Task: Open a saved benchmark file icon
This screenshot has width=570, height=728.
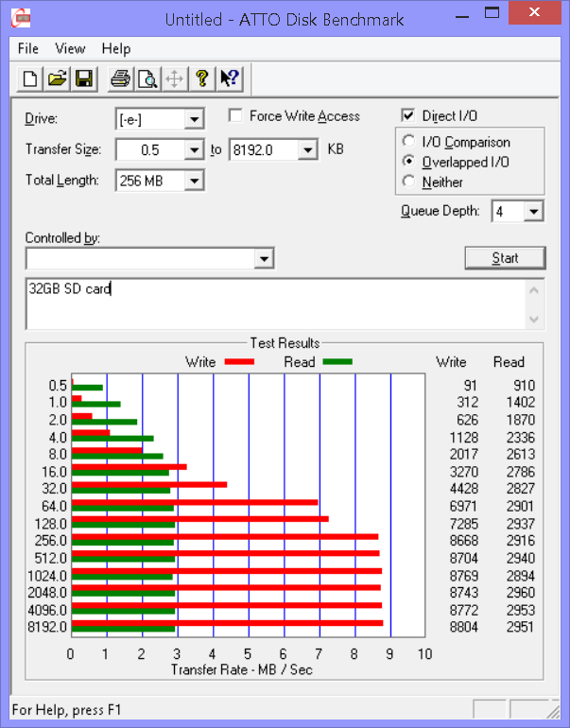Action: [57, 78]
